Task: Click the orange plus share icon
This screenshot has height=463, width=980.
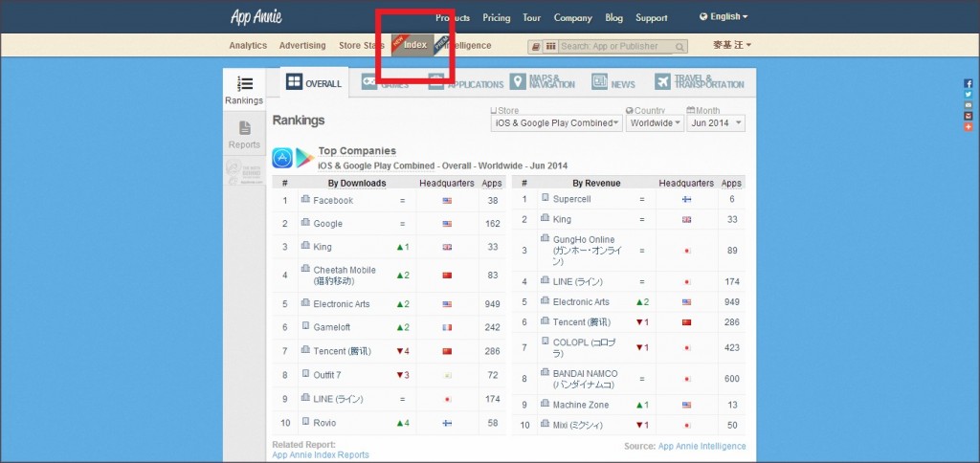Action: click(x=969, y=126)
